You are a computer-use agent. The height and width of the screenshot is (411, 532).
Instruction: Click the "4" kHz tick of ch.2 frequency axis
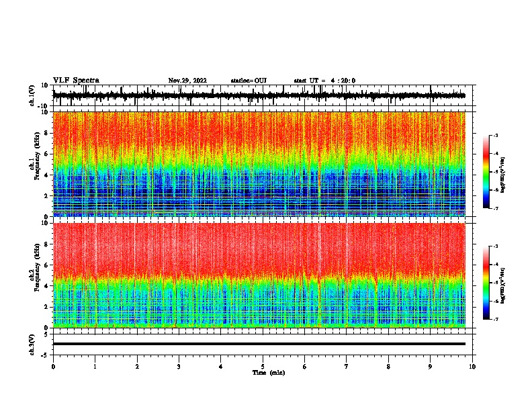coord(47,286)
